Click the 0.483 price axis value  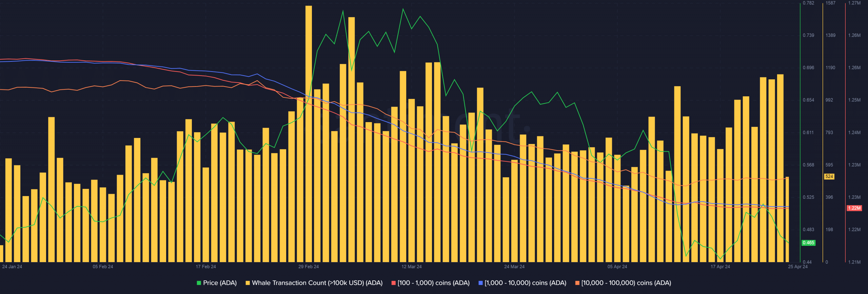(x=808, y=230)
